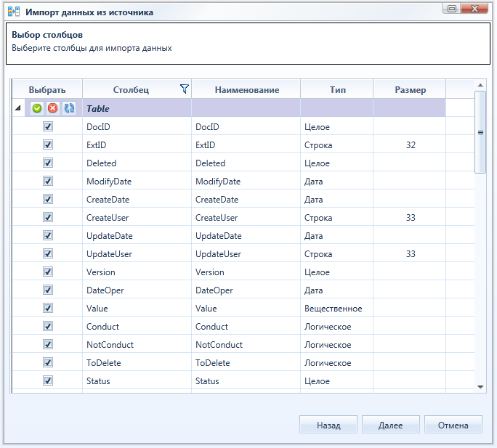Click the red deselect-all icon in Table row
Image resolution: width=497 pixels, height=448 pixels.
[x=52, y=108]
